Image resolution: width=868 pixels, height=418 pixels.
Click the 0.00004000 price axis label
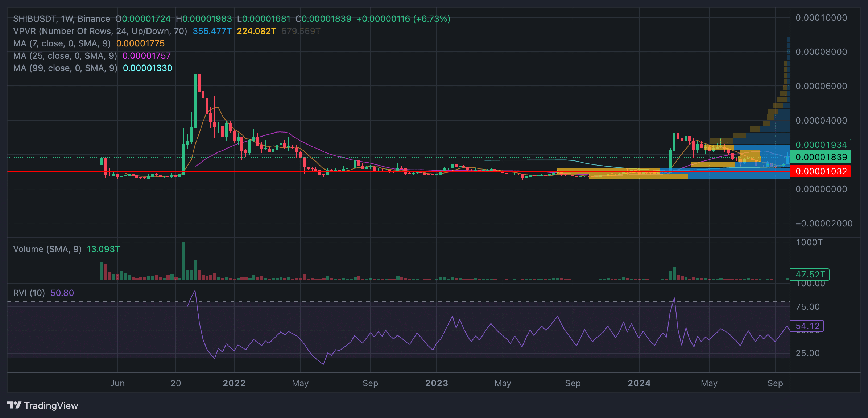click(x=821, y=121)
